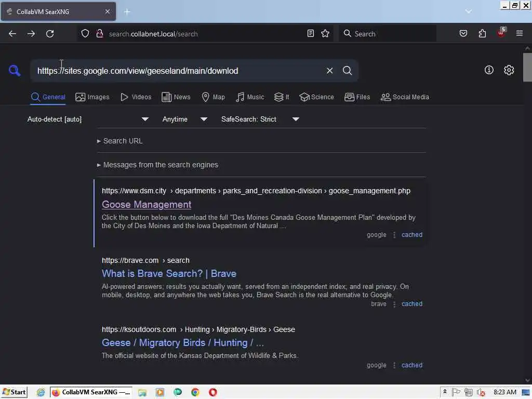The height and width of the screenshot is (399, 532).
Task: Click the brave.com result URL
Action: (x=145, y=261)
